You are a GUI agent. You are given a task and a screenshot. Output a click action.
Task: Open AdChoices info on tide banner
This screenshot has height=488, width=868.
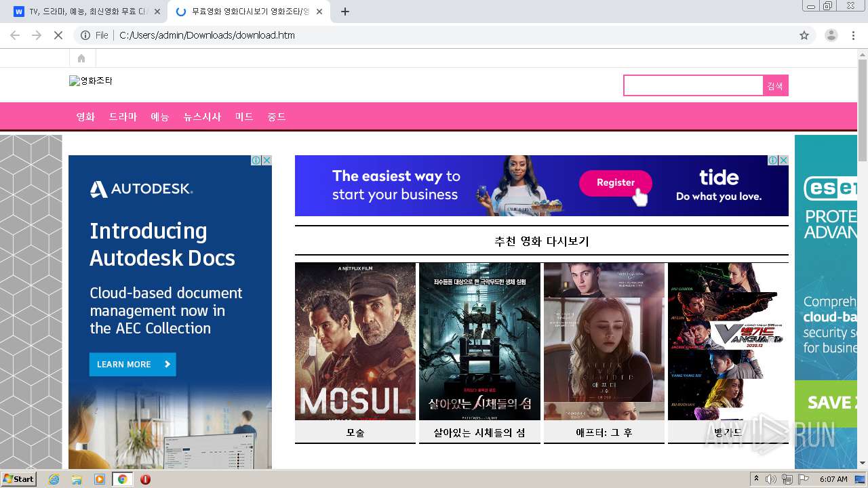pyautogui.click(x=773, y=161)
